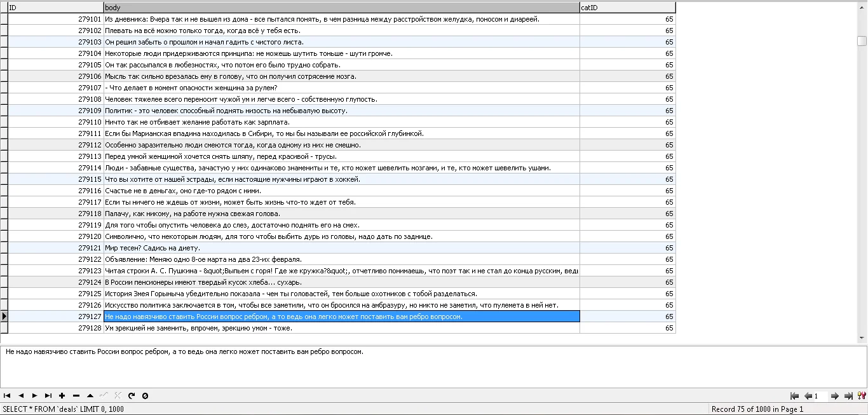Advance to the next results page

[834, 396]
